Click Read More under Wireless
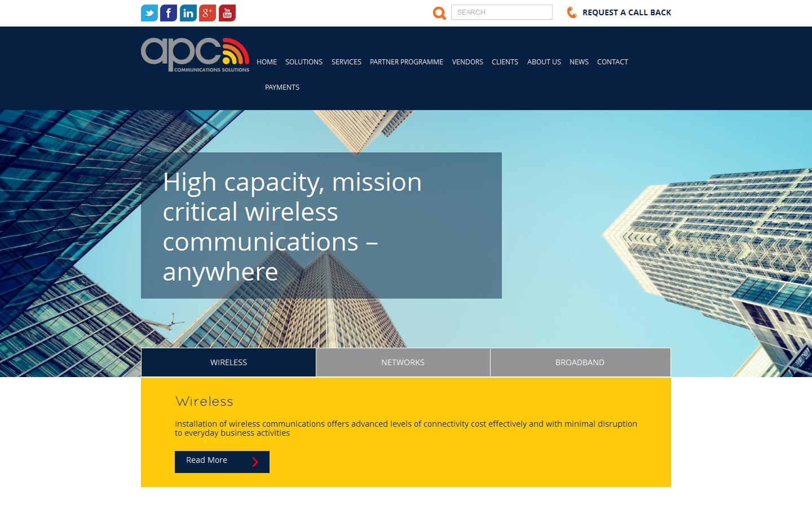This screenshot has height=508, width=812. [x=222, y=462]
